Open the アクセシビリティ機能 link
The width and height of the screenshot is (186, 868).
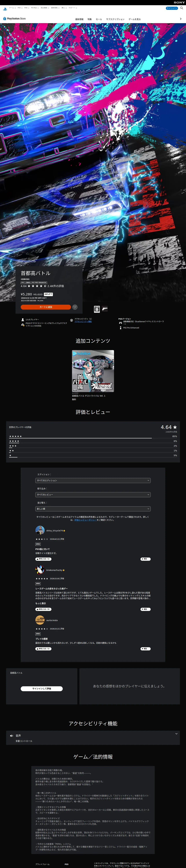pyautogui.click(x=83, y=321)
